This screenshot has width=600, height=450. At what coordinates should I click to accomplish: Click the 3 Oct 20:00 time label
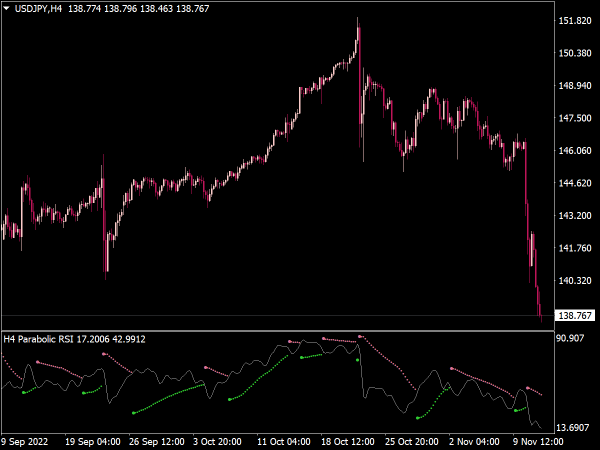[217, 442]
